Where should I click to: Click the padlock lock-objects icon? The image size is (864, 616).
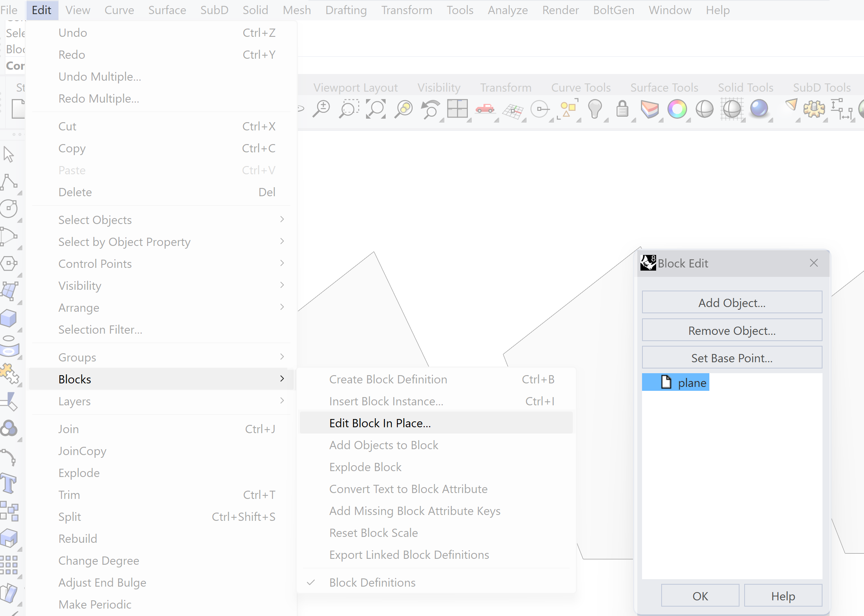pyautogui.click(x=622, y=108)
